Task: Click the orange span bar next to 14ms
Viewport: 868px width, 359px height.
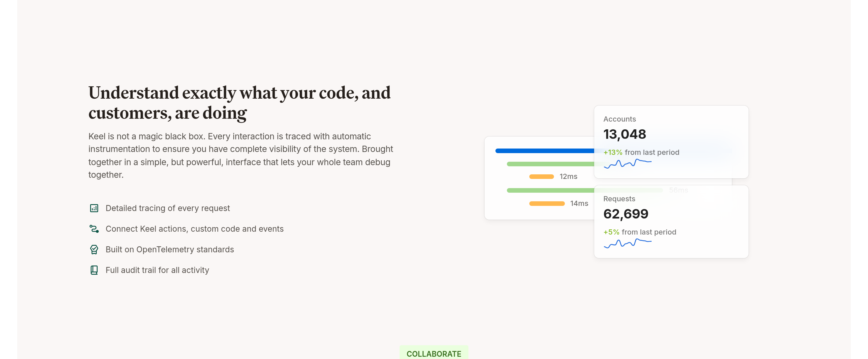Action: tap(547, 204)
